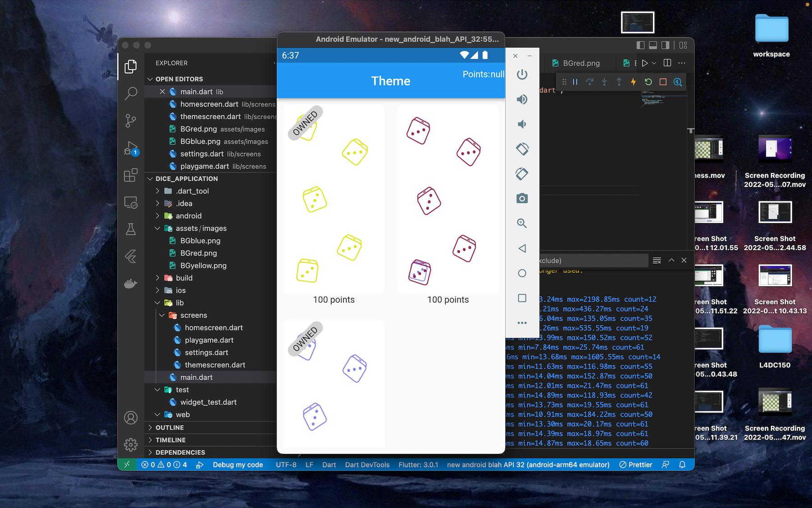The height and width of the screenshot is (508, 812).
Task: Restart the debug session
Action: point(648,82)
